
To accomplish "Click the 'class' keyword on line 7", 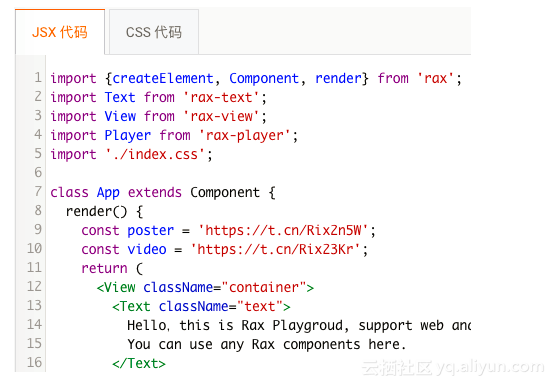I will (x=69, y=193).
